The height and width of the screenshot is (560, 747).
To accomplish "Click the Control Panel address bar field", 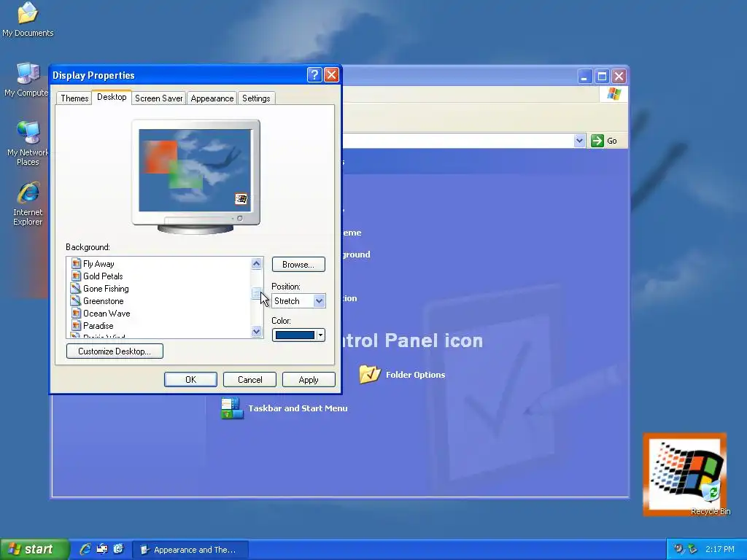I will 457,141.
